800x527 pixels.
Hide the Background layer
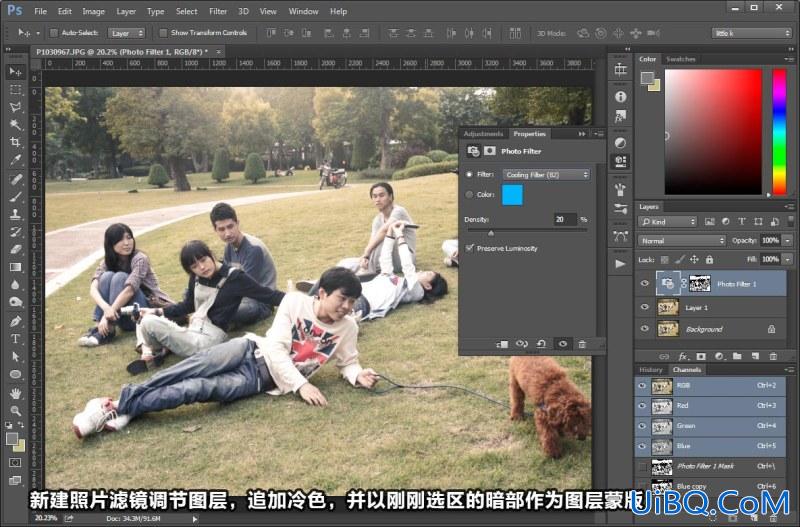tap(645, 329)
